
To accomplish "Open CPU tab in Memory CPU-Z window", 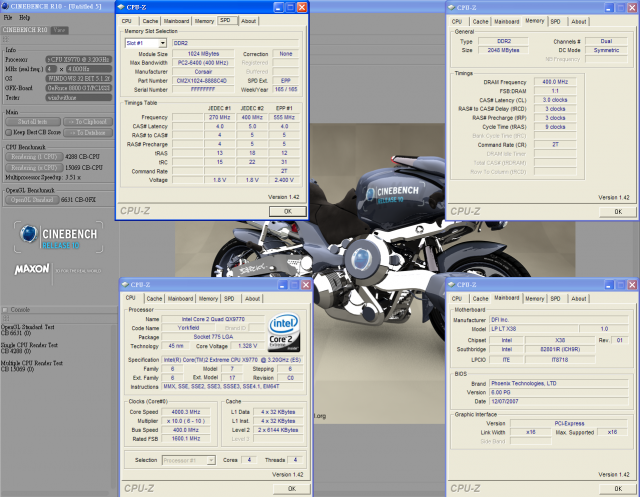I will point(457,22).
